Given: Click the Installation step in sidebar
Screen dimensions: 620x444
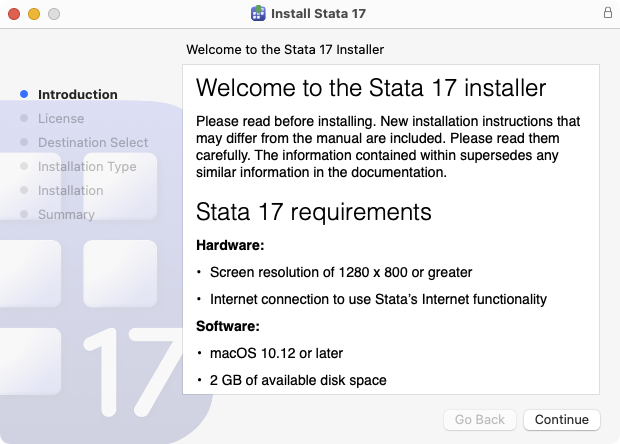Looking at the screenshot, I should point(70,191).
